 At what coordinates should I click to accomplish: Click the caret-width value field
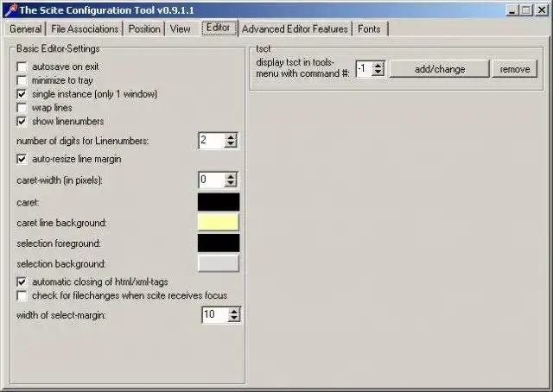click(212, 180)
